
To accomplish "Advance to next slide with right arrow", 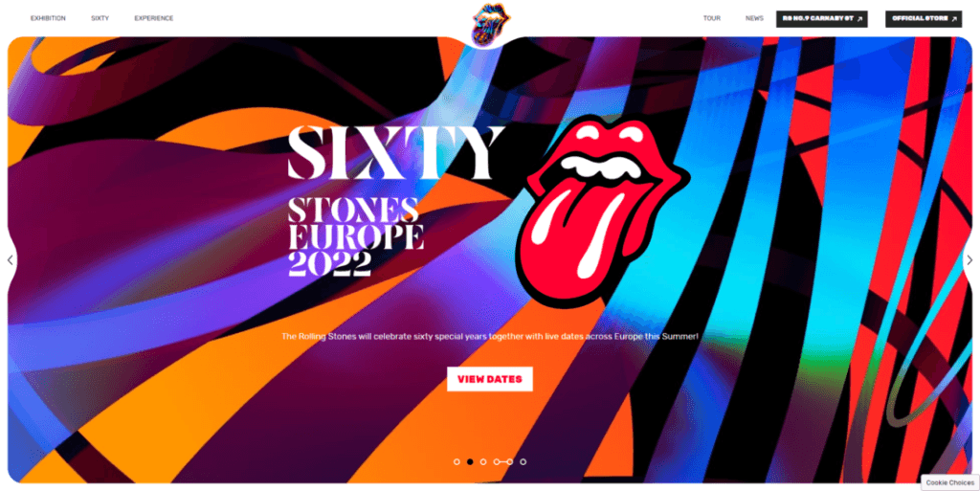I will pos(969,260).
